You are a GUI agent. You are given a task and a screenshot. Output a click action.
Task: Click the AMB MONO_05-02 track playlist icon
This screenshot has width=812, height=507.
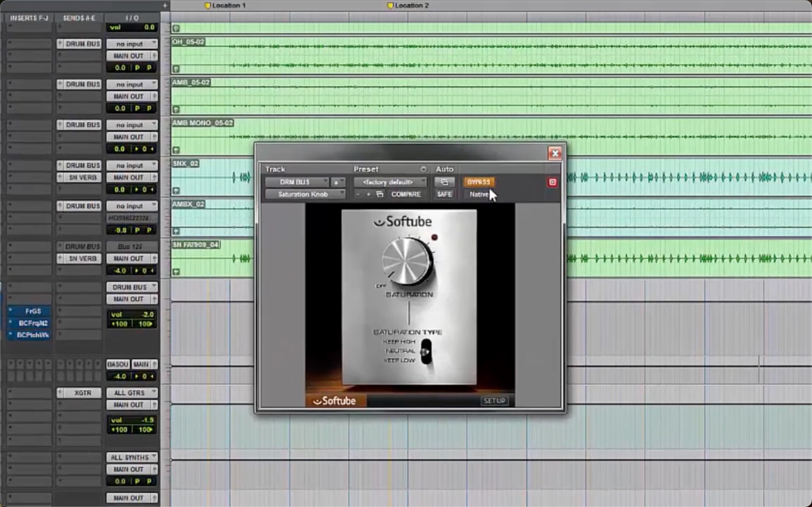176,150
